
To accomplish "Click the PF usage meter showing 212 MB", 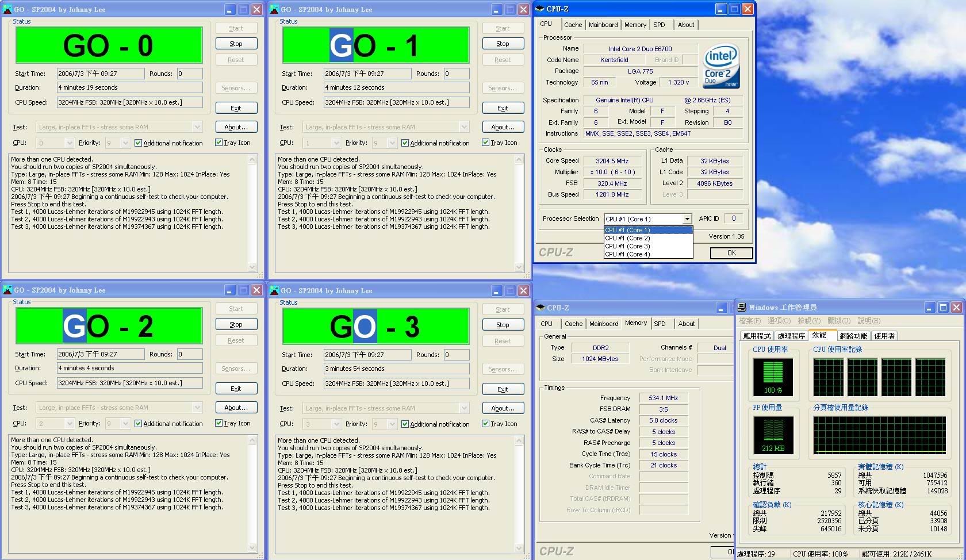I will click(x=773, y=435).
